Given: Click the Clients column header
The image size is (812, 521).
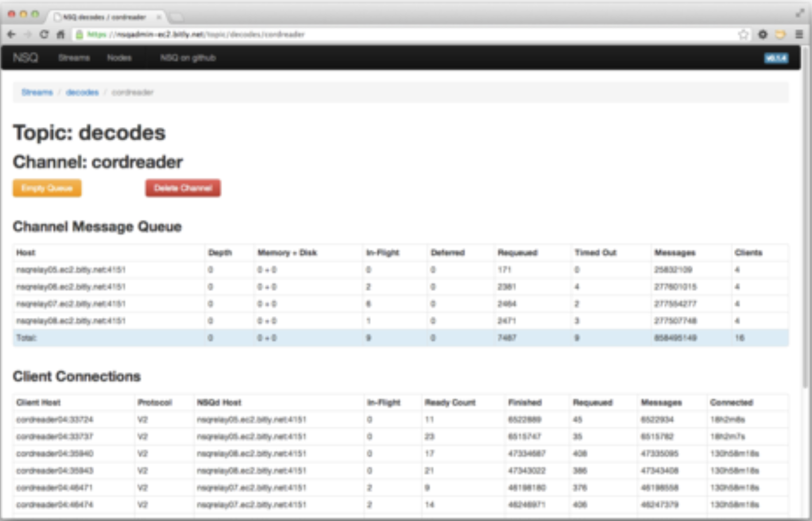Looking at the screenshot, I should [x=749, y=252].
